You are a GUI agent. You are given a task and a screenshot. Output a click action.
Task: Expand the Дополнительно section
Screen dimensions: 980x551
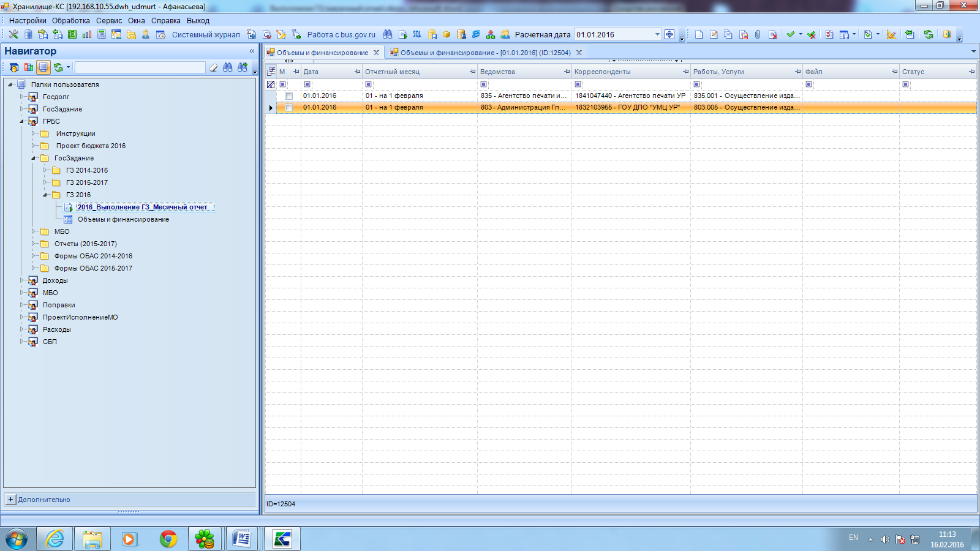[x=10, y=500]
